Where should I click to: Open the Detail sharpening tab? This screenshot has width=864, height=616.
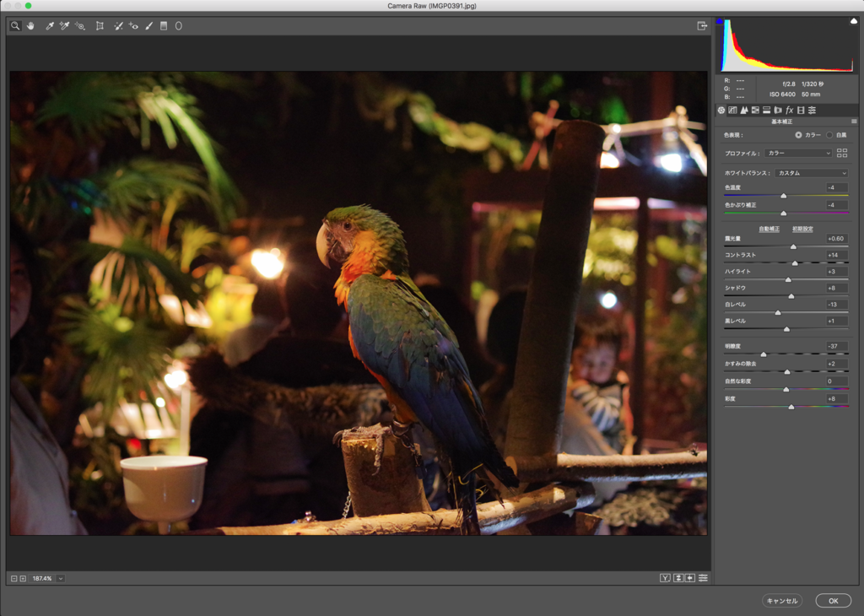(744, 111)
